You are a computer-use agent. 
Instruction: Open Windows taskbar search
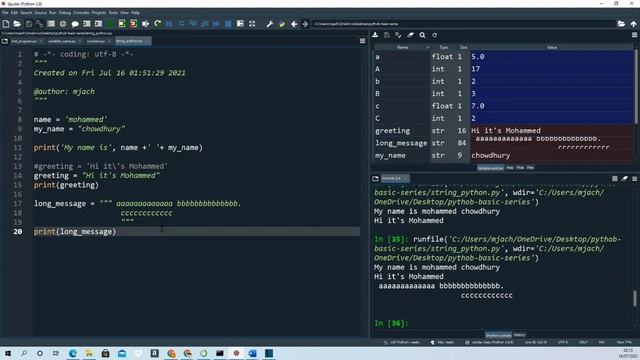[x=24, y=353]
